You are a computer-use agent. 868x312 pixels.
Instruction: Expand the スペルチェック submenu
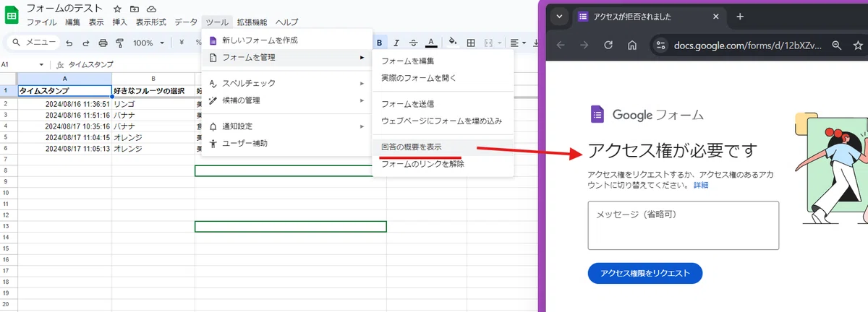tap(287, 83)
